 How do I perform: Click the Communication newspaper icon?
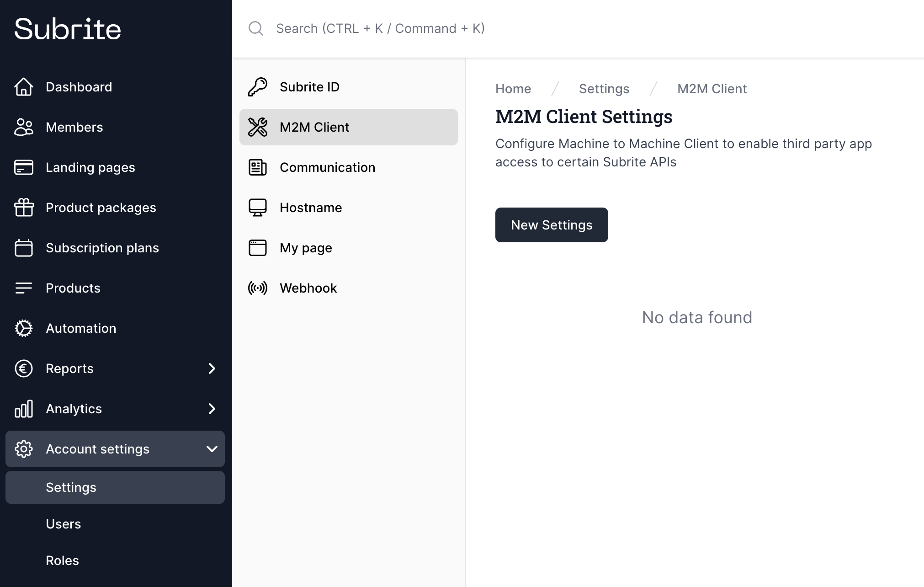click(x=258, y=167)
